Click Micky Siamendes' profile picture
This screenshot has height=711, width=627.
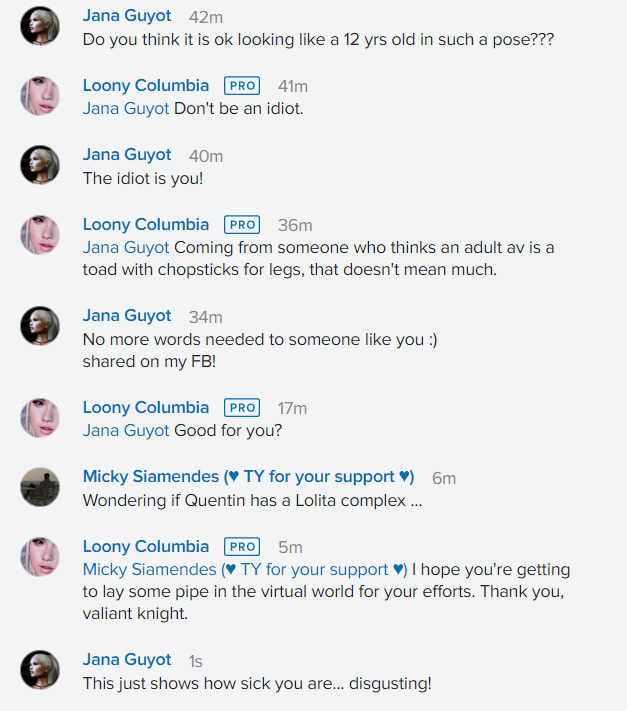tap(40, 487)
